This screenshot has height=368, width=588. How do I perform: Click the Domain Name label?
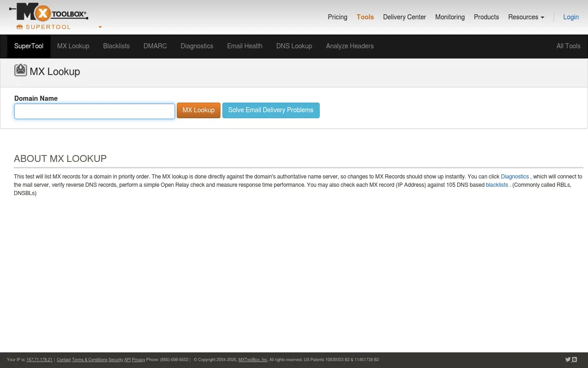[36, 98]
